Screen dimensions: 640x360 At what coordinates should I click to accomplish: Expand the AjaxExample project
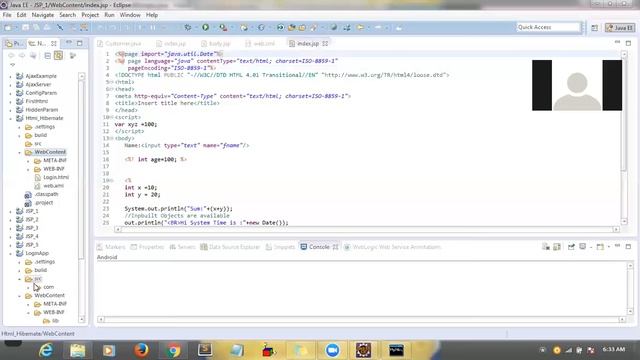(11, 76)
